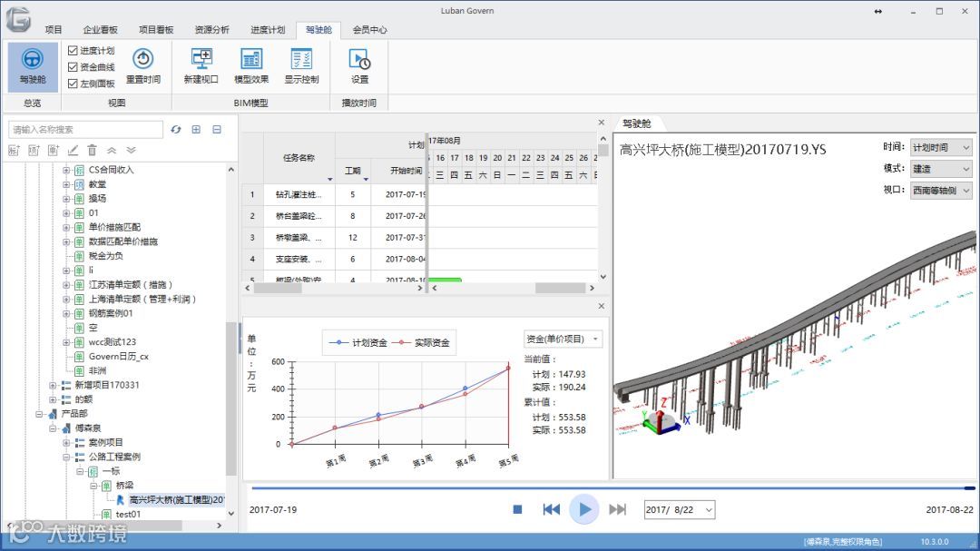Open the 时间 计划时间 dropdown
The width and height of the screenshot is (980, 551).
point(941,148)
